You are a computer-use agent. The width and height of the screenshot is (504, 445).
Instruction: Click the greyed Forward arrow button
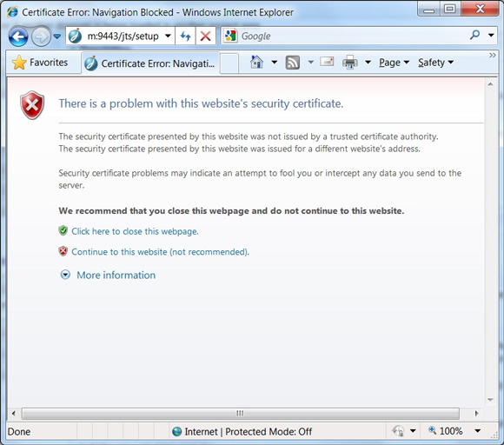pos(41,37)
